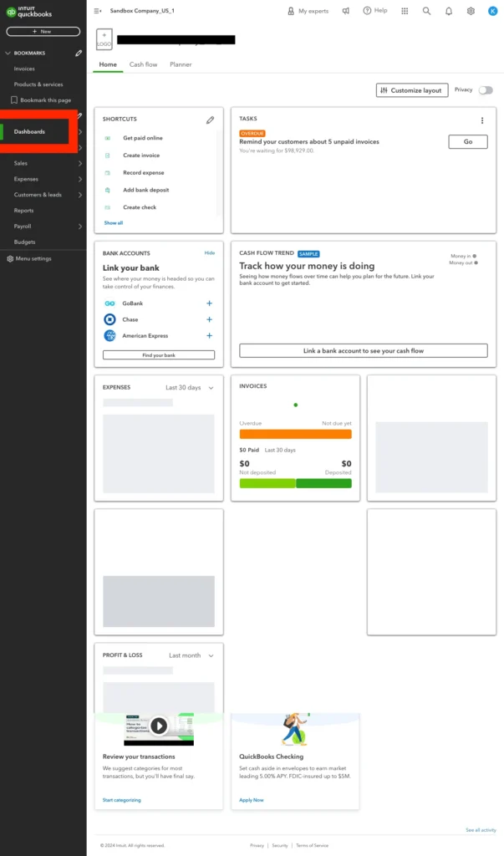
Task: Collapse the left navigation sidebar
Action: [x=98, y=9]
